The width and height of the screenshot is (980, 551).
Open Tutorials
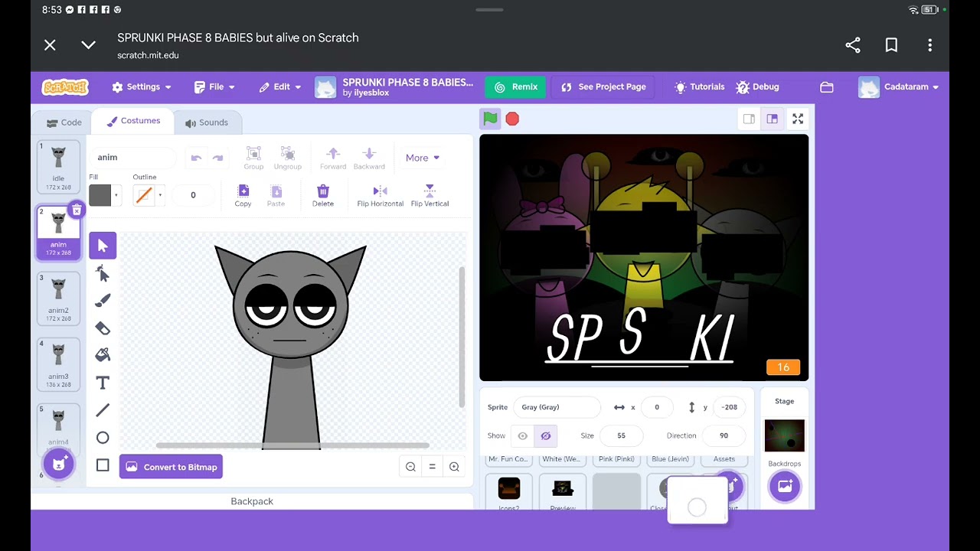coord(699,87)
